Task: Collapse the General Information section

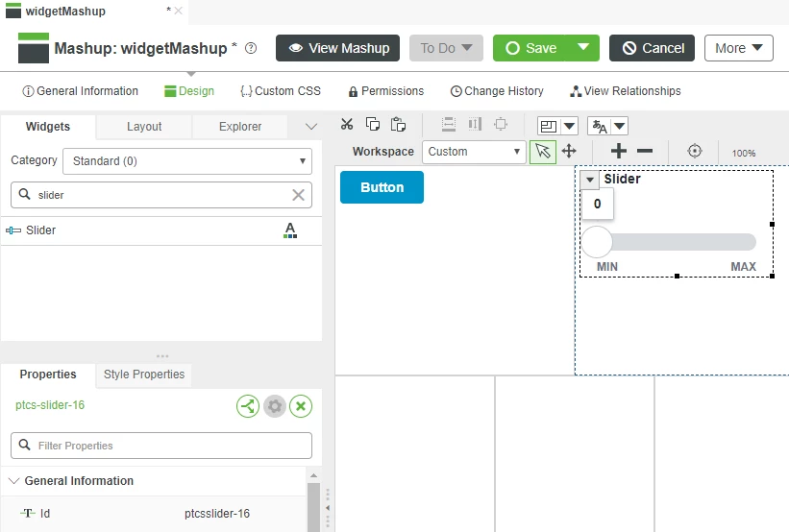Action: pos(14,481)
